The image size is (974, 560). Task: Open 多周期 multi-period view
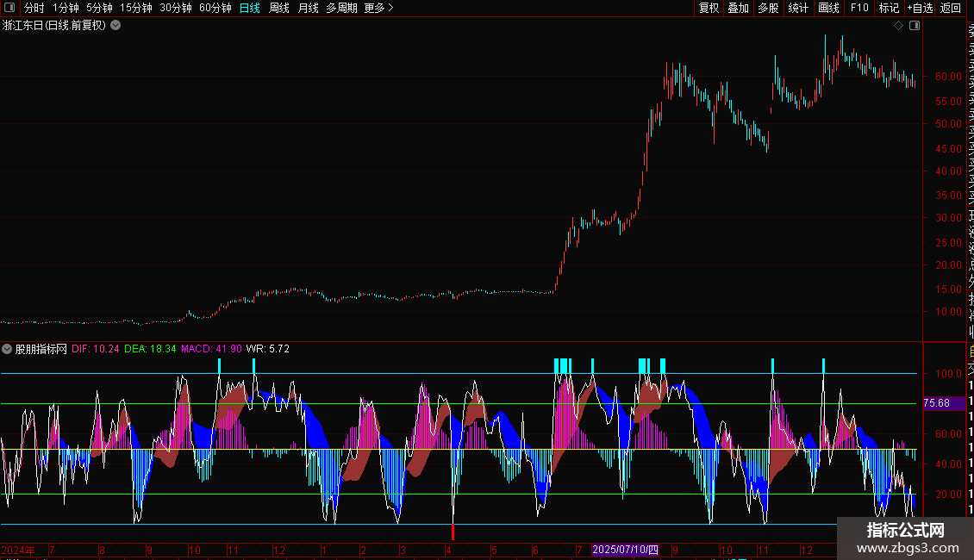(341, 8)
